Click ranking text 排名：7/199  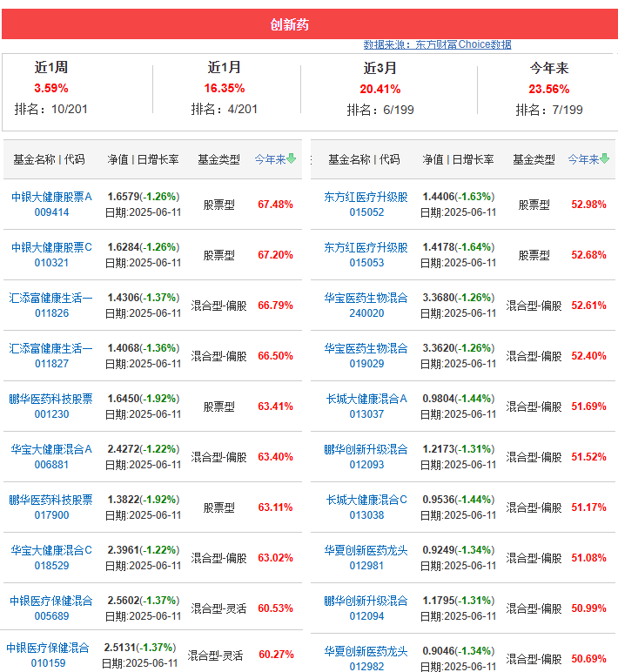click(549, 111)
